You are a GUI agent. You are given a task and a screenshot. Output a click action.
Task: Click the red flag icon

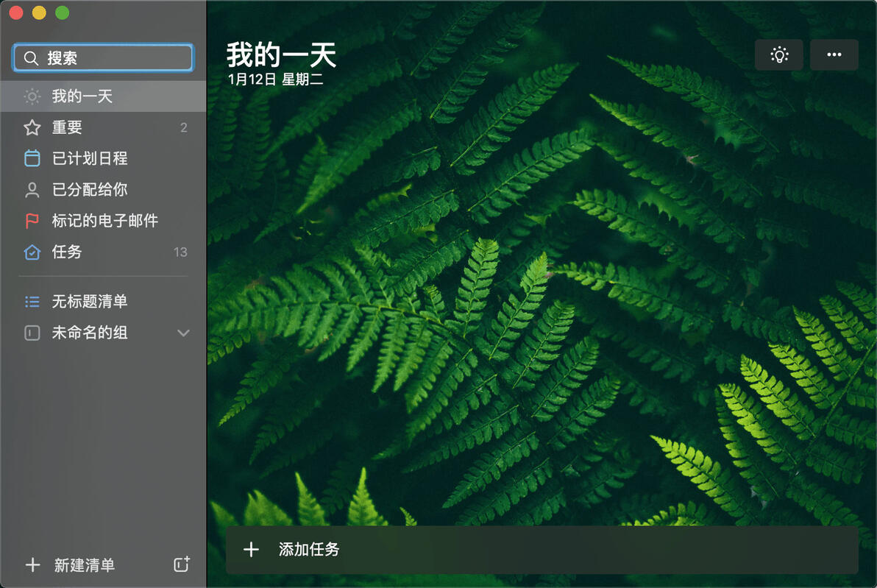point(32,221)
